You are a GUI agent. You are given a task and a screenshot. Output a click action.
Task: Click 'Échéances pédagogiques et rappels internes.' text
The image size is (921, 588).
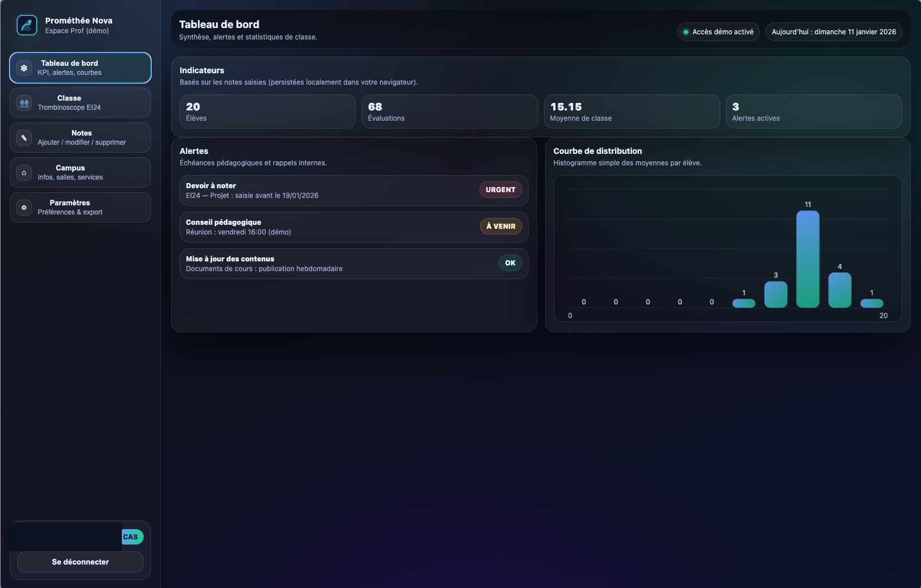click(253, 163)
